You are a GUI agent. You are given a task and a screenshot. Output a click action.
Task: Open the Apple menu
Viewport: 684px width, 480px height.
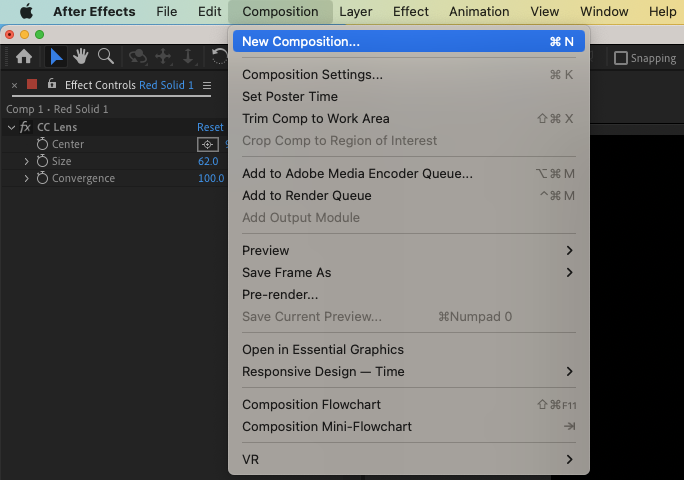point(26,11)
